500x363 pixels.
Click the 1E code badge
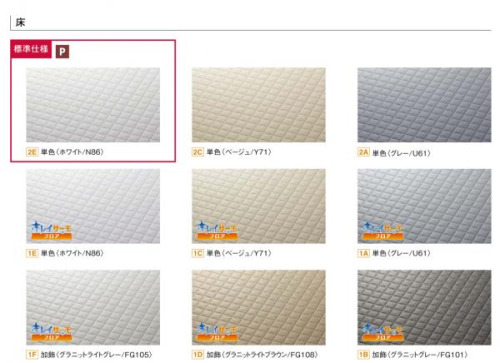point(32,253)
